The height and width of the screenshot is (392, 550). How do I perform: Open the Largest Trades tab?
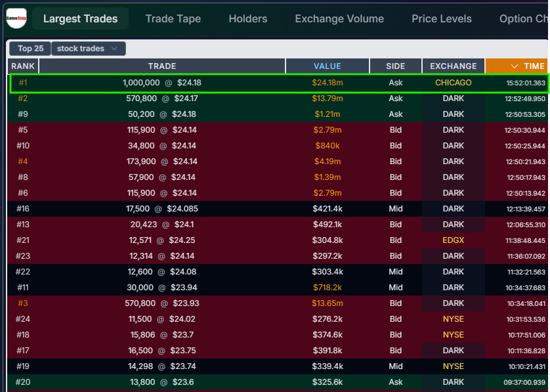click(x=80, y=18)
